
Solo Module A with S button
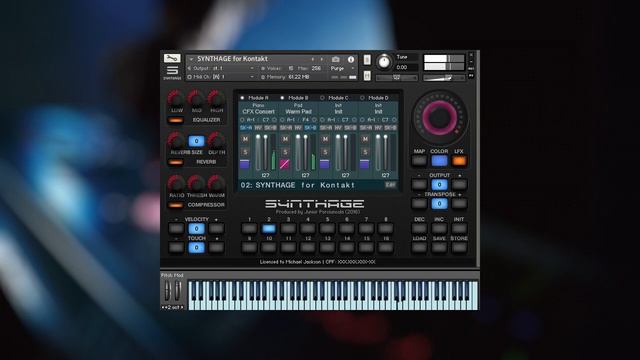tap(245, 152)
